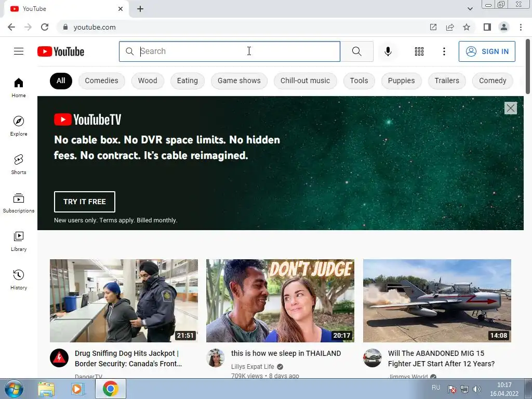Click title 'Drug Sniffing Dog Hits Jackpot'
This screenshot has width=532, height=399.
[128, 358]
